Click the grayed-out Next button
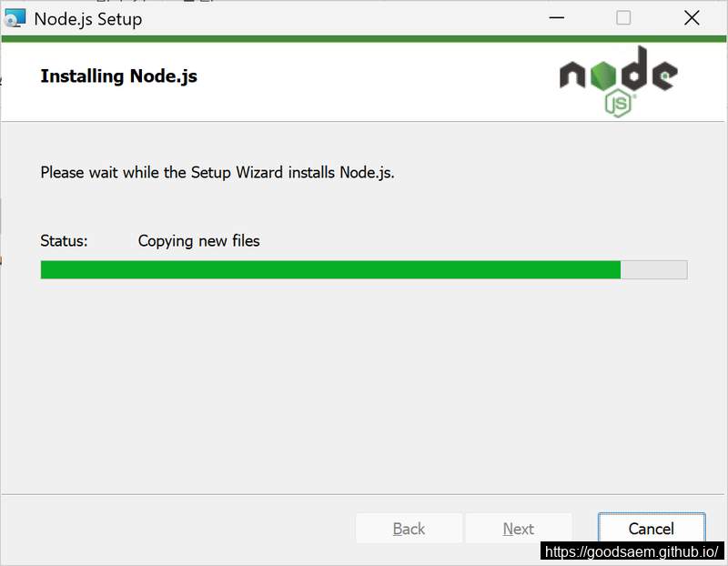 click(x=518, y=529)
